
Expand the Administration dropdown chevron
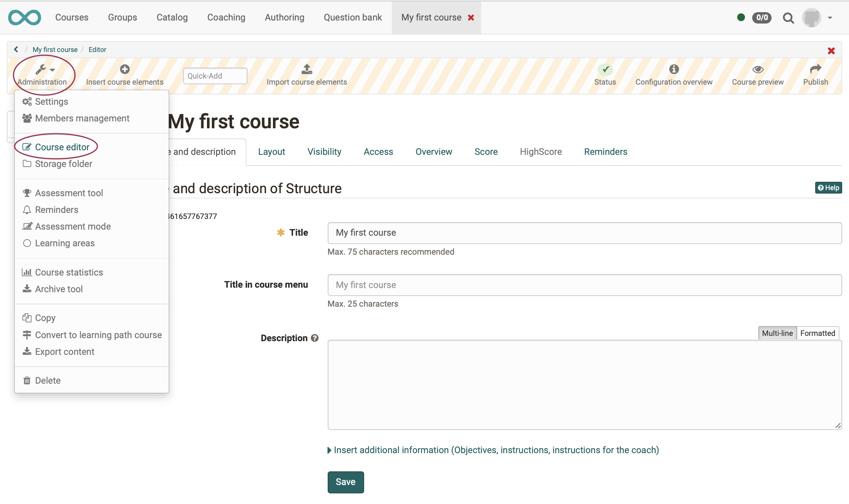[x=52, y=70]
